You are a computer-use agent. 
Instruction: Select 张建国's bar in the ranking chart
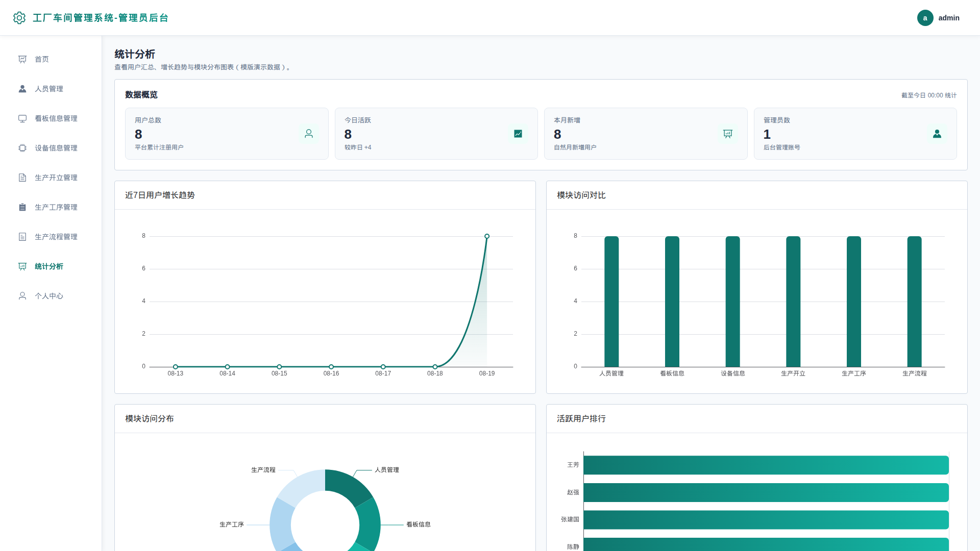click(766, 520)
